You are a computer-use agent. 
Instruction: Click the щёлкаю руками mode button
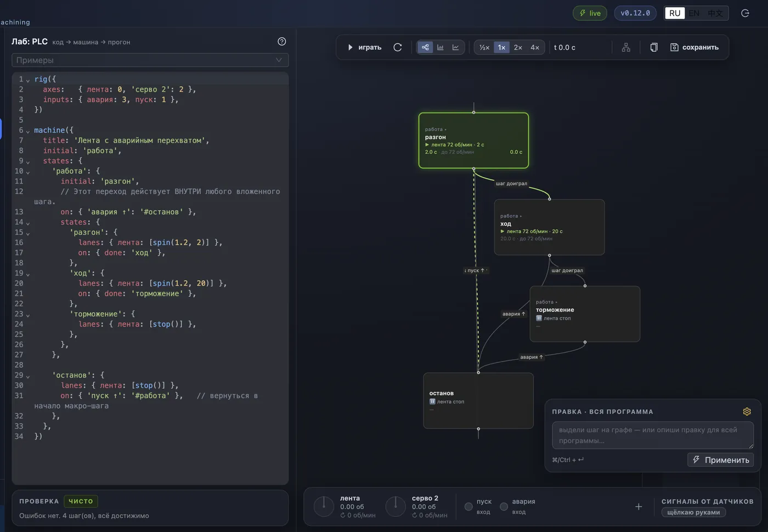click(x=693, y=512)
